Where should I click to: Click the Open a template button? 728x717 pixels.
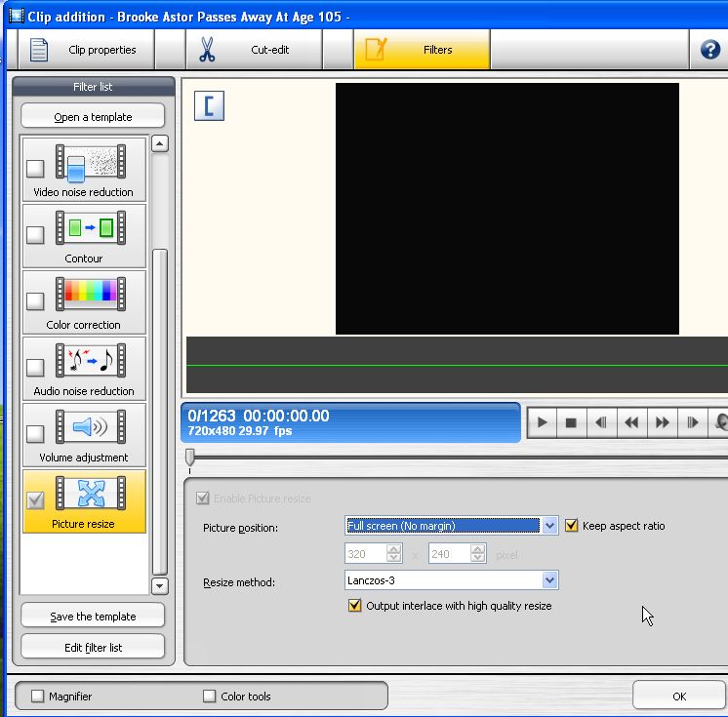tap(93, 116)
